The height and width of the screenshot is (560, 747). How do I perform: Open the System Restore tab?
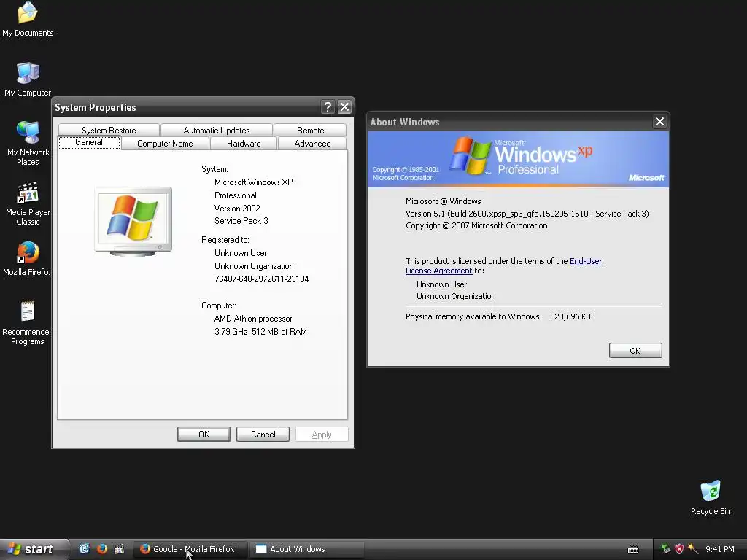[x=109, y=130]
